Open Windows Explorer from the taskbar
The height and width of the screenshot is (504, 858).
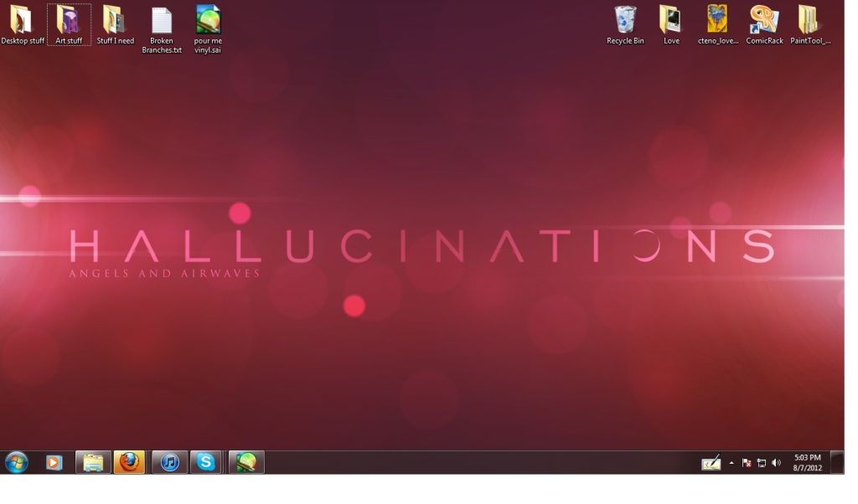tap(93, 462)
